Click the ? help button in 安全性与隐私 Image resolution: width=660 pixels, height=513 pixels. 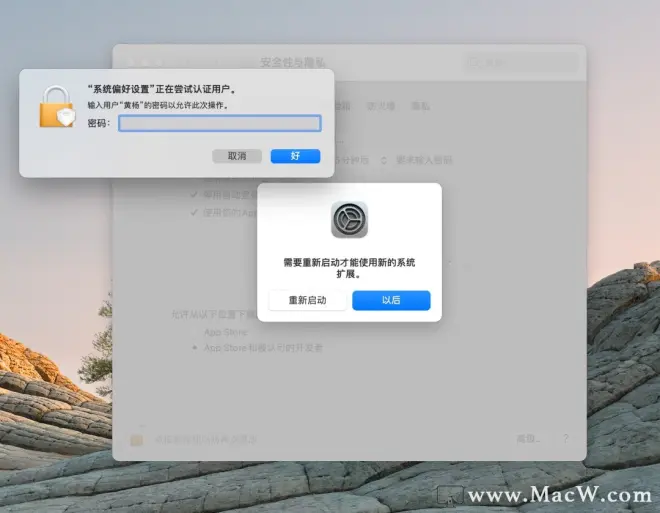pos(566,439)
